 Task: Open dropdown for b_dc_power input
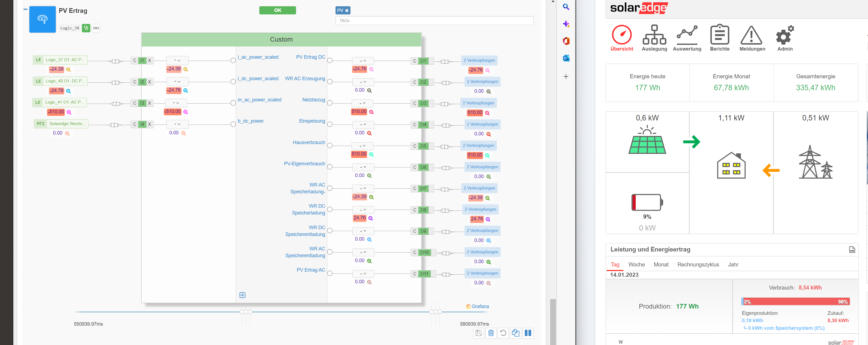(177, 124)
